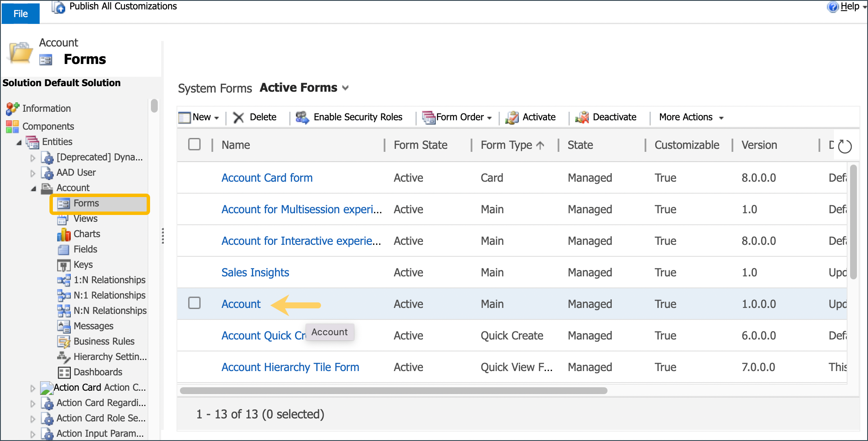Sort by the Customizable column header
The image size is (868, 441).
[687, 145]
